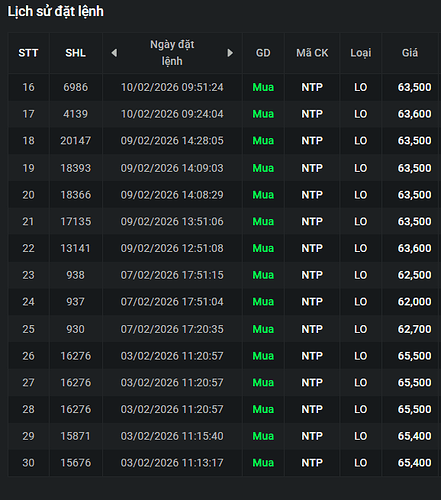Click the Giá column header
441x500 pixels.
pos(410,53)
